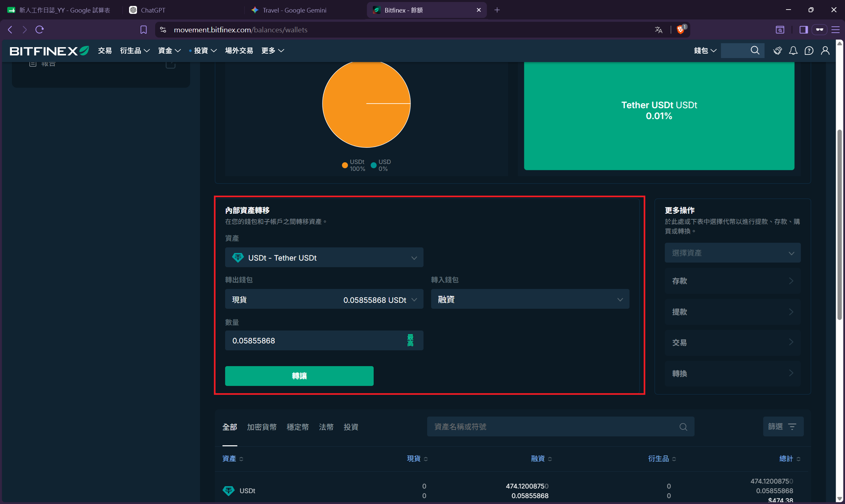The width and height of the screenshot is (845, 504).
Task: Click the green 轉讓 transfer button
Action: point(299,376)
